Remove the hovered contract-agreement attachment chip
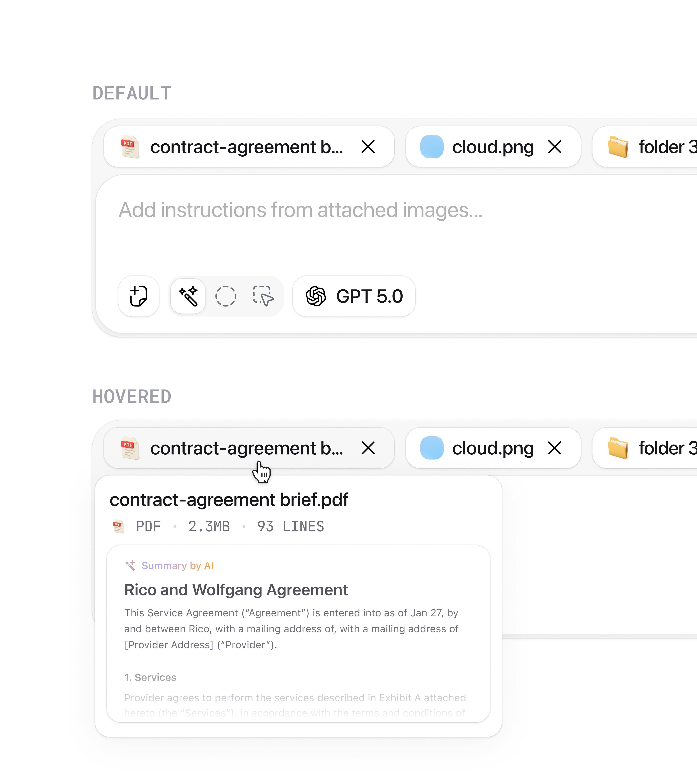The image size is (697, 784). (368, 448)
